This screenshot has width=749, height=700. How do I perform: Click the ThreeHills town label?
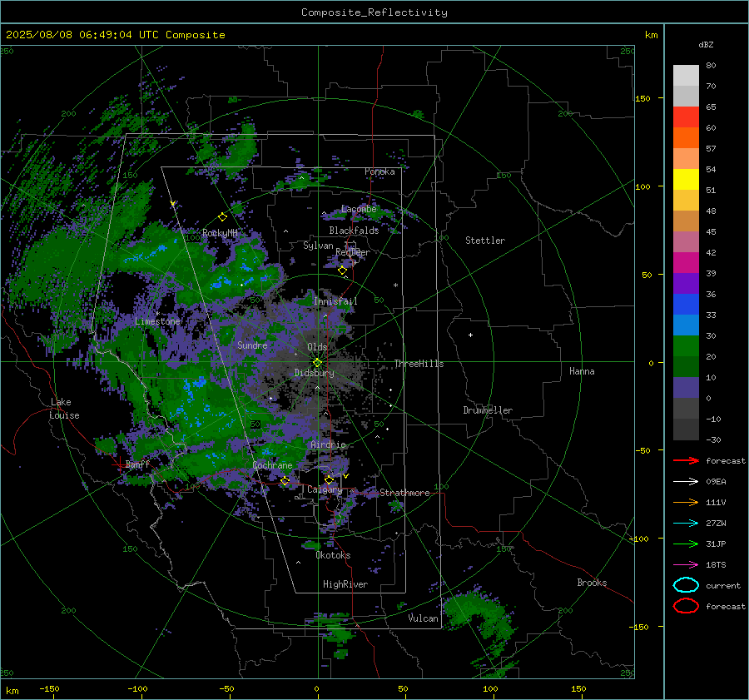pos(419,364)
